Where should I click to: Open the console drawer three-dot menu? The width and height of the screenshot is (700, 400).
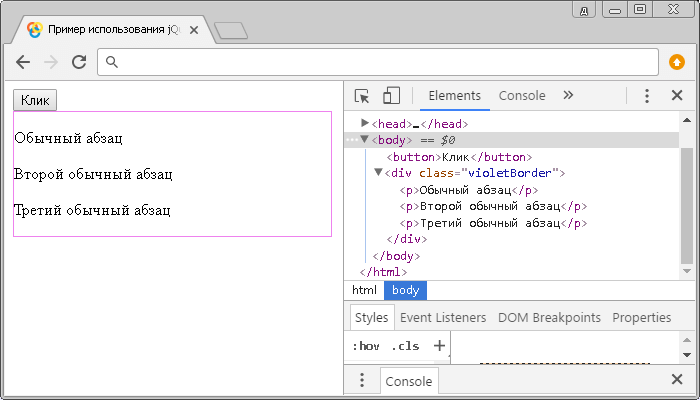pyautogui.click(x=362, y=381)
